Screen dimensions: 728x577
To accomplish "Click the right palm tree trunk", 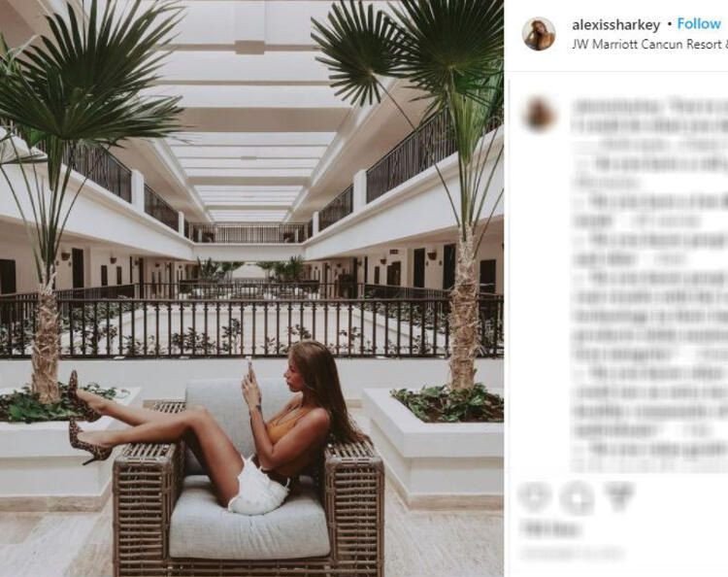I will click(463, 309).
